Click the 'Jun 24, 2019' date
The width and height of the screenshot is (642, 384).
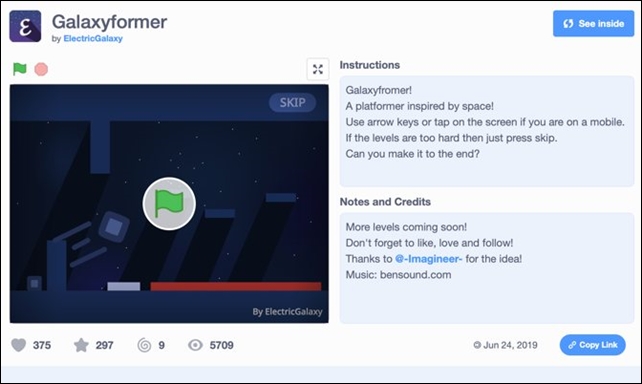pyautogui.click(x=510, y=345)
